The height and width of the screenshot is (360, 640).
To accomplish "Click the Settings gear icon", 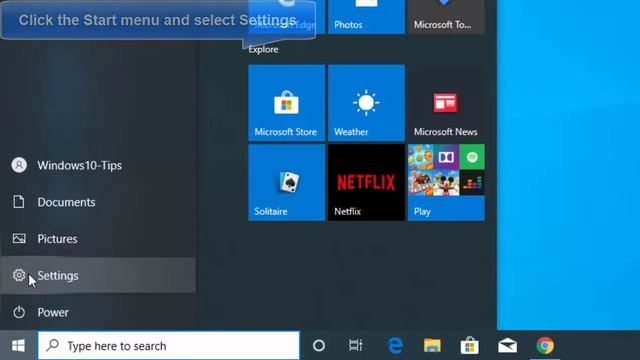I will click(19, 275).
